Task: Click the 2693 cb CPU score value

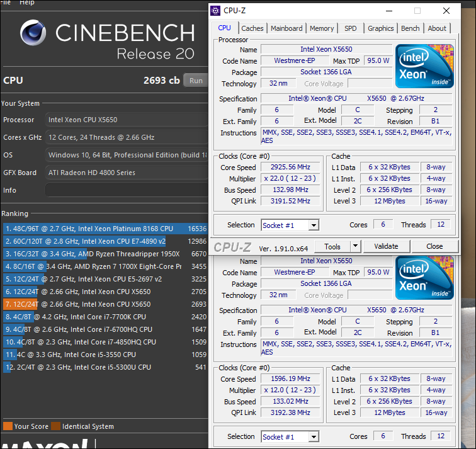Action: click(161, 81)
